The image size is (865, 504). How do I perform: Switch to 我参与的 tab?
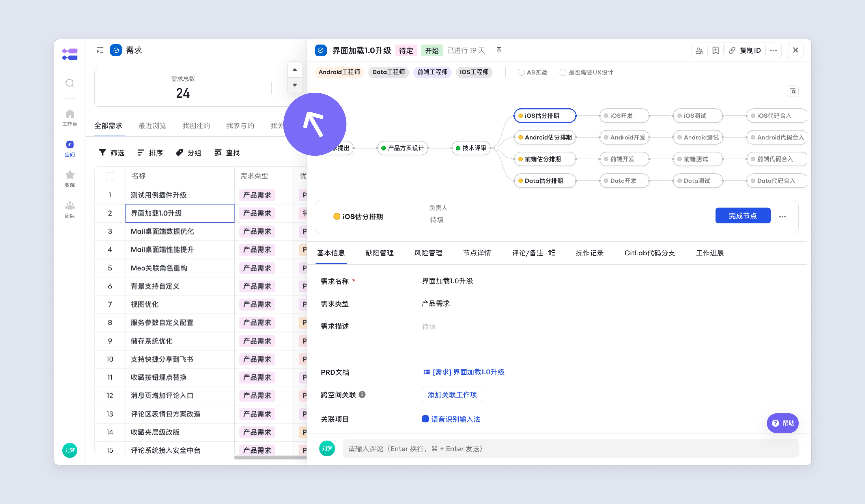click(x=240, y=126)
